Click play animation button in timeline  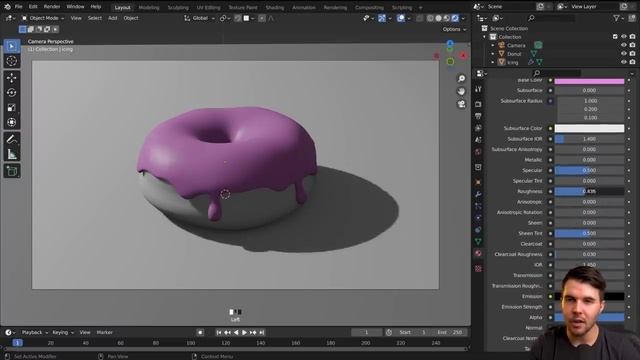(x=244, y=333)
